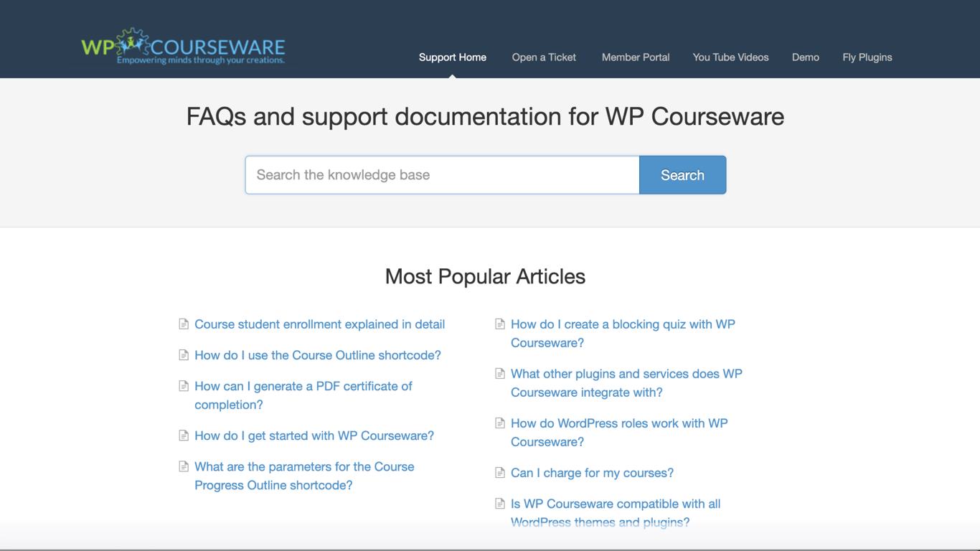Read What other plugins and services integrate article
Screen dimensions: 980x551
pyautogui.click(x=626, y=383)
